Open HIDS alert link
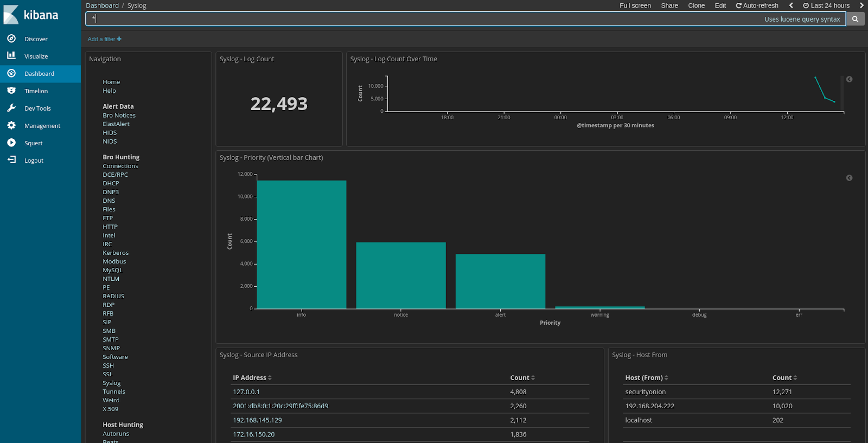 coord(110,133)
